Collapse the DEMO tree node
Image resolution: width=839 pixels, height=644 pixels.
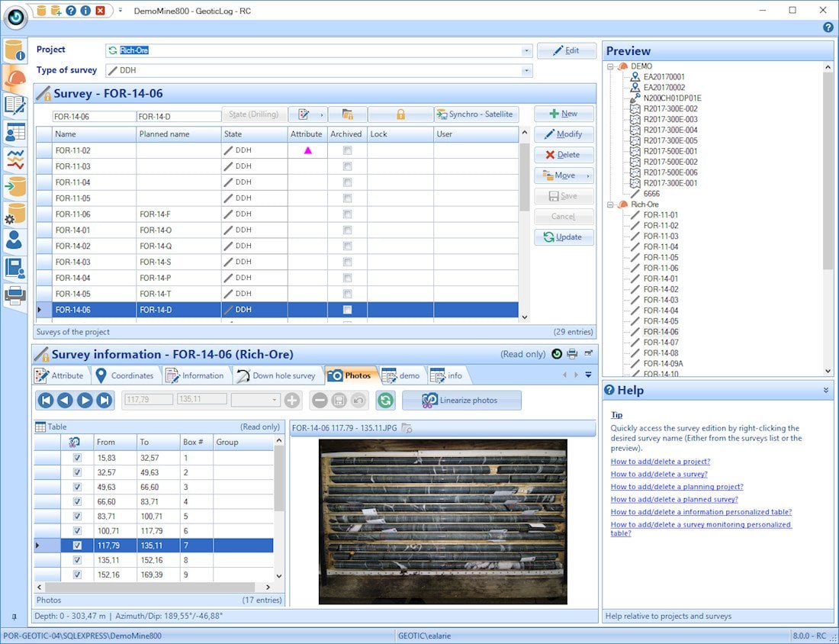(x=611, y=66)
